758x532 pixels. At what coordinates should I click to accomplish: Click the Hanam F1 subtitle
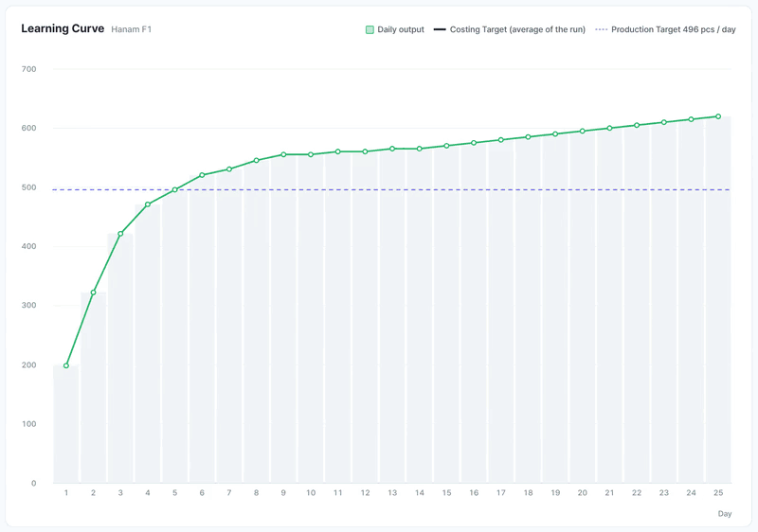(x=131, y=29)
